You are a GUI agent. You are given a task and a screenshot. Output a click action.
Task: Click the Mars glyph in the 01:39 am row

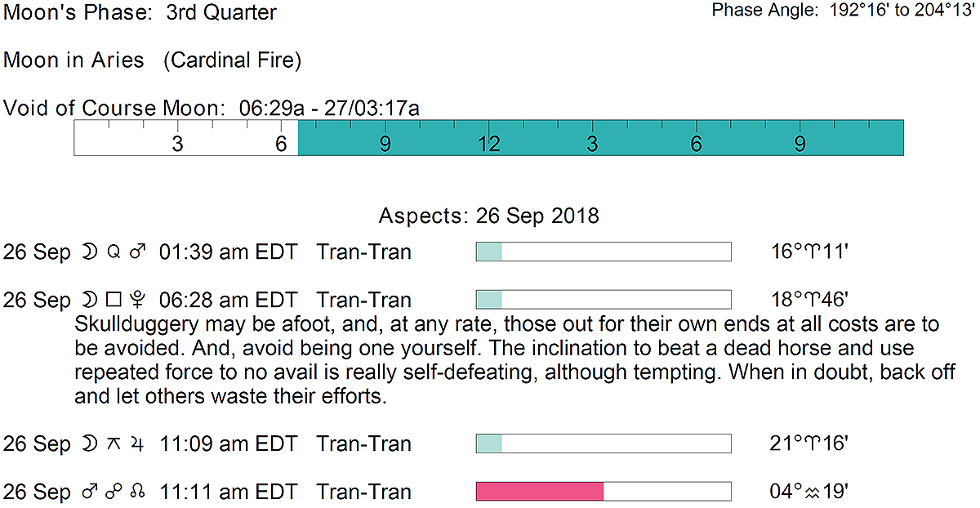137,252
